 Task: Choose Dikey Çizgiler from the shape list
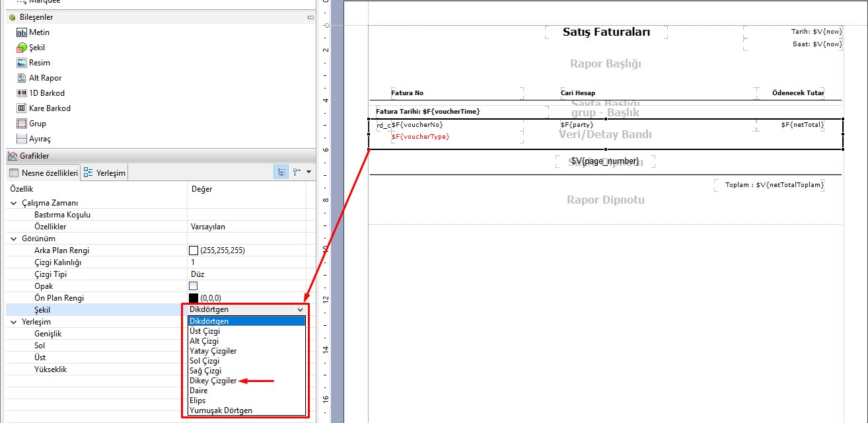click(x=213, y=381)
